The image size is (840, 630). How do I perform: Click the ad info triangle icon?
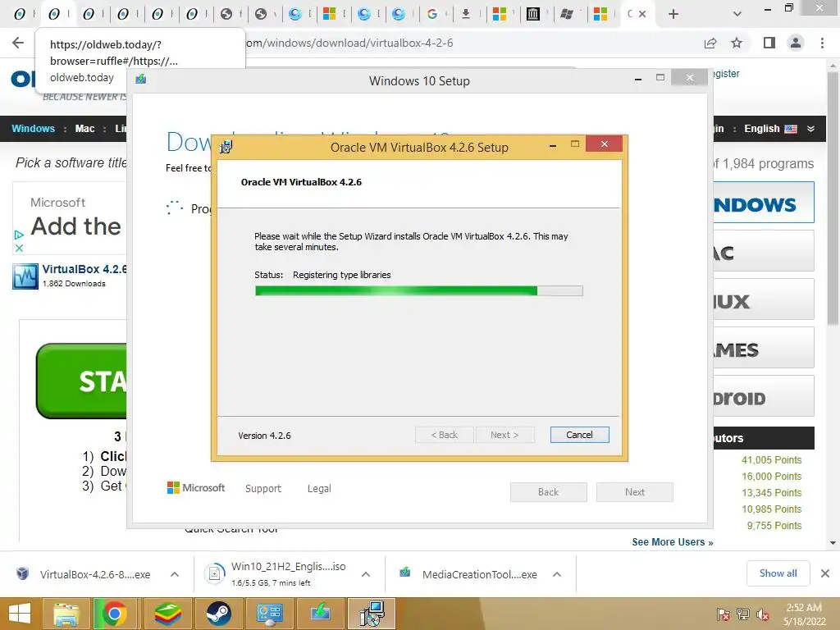pos(19,235)
